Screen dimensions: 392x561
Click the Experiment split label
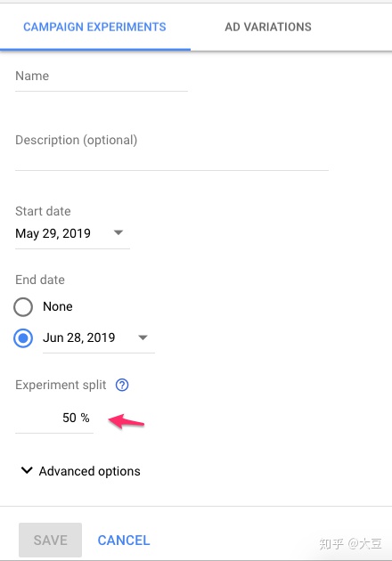pyautogui.click(x=61, y=385)
